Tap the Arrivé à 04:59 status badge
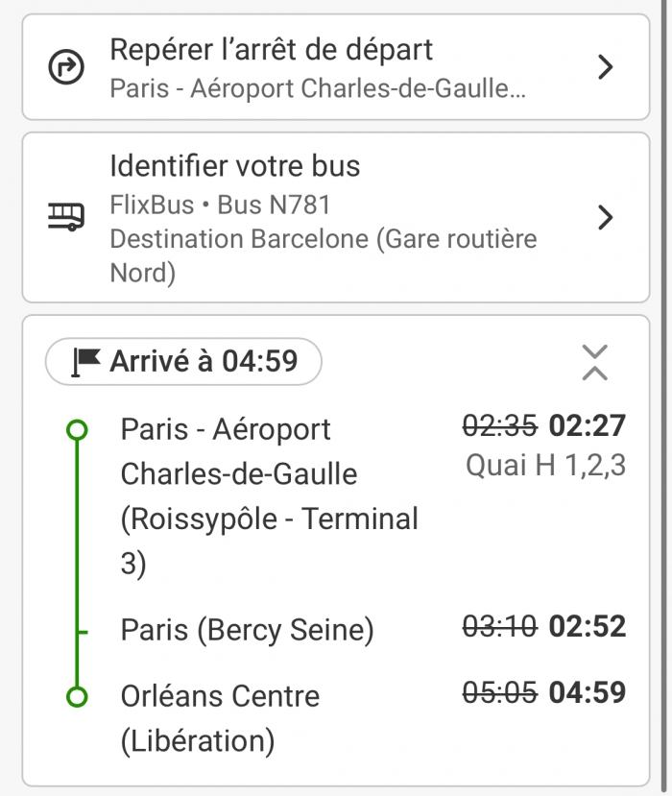Image resolution: width=672 pixels, height=796 pixels. click(183, 362)
